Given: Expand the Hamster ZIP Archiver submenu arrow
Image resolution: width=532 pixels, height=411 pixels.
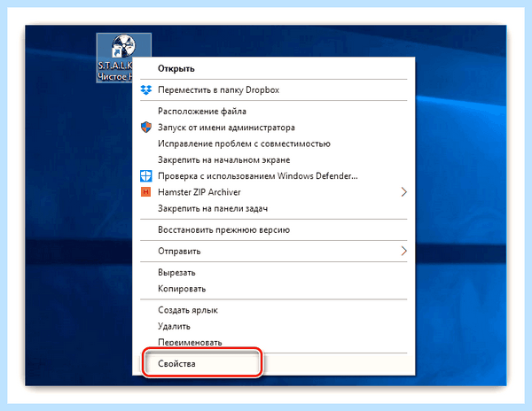Looking at the screenshot, I should click(x=403, y=192).
